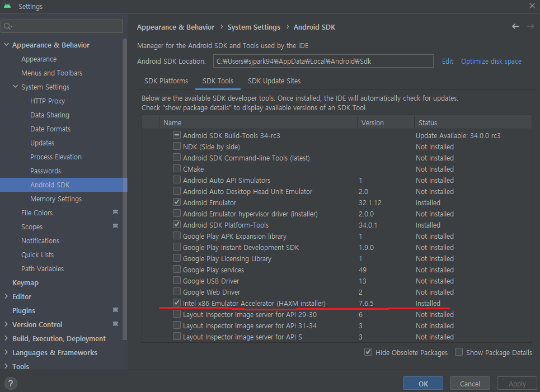Enable Android SDK Command-line Tools checkbox
Image resolution: width=540 pixels, height=392 pixels.
(177, 157)
